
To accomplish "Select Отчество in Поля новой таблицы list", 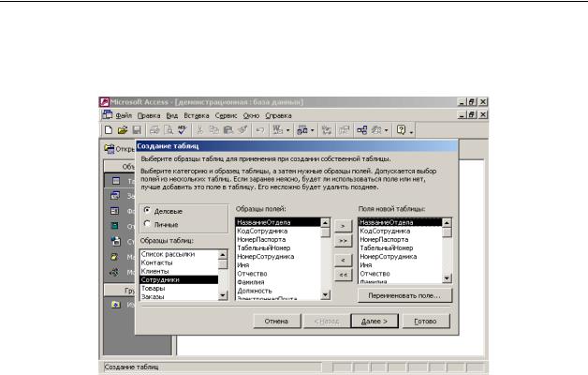I will (x=401, y=274).
